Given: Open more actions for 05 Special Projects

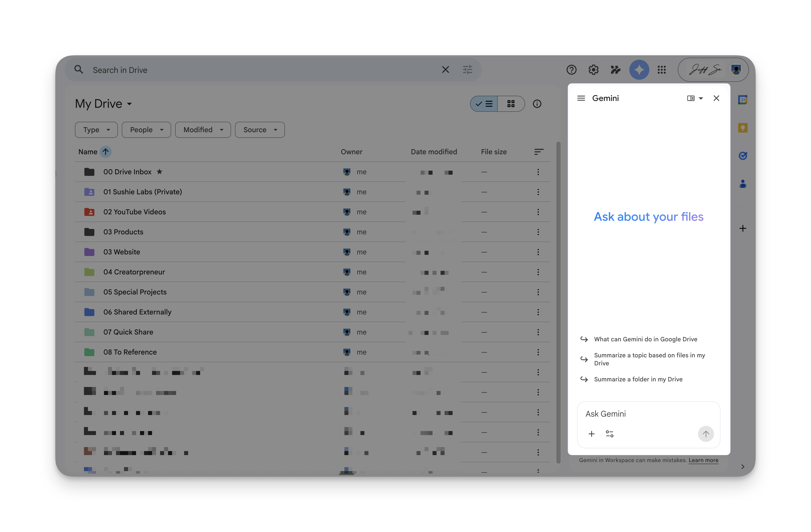Looking at the screenshot, I should tap(538, 292).
